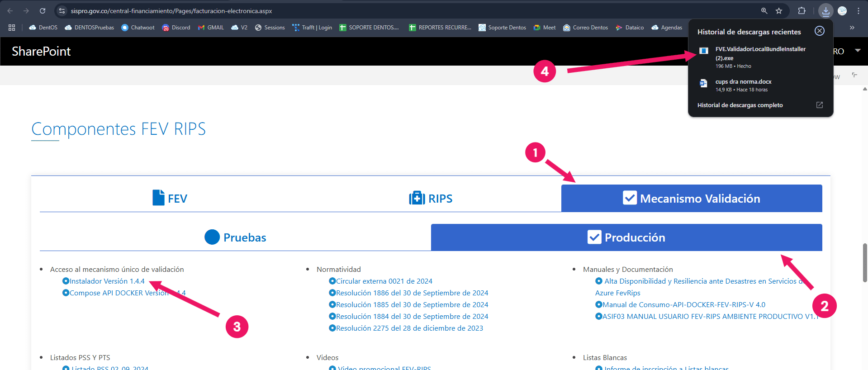This screenshot has height=370, width=868.
Task: Open the browser extensions menu
Action: [802, 11]
